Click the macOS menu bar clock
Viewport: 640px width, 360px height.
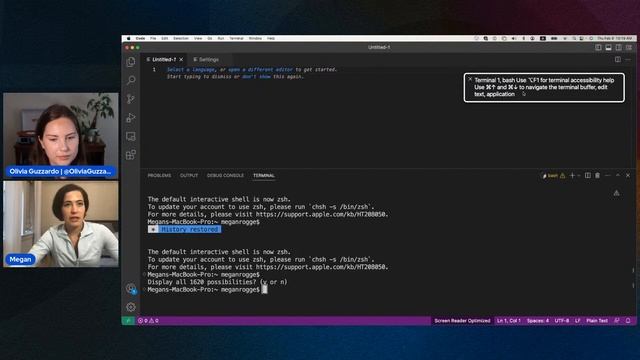[x=614, y=38]
